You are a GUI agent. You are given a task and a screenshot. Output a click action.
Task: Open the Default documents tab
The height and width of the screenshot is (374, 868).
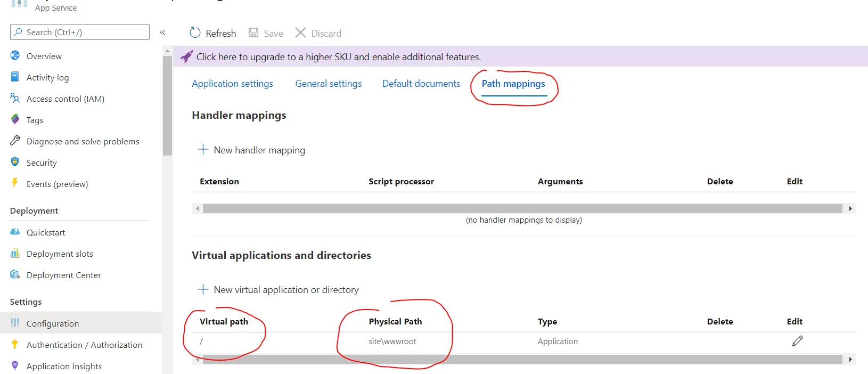pos(421,84)
